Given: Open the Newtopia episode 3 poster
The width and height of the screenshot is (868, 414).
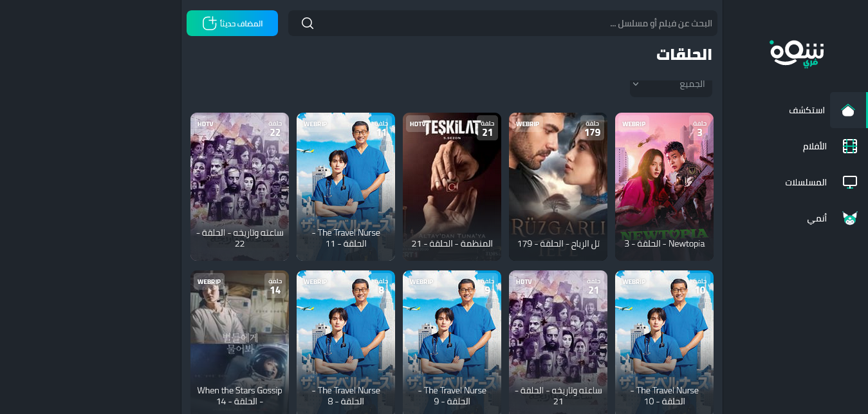Looking at the screenshot, I should click(664, 187).
